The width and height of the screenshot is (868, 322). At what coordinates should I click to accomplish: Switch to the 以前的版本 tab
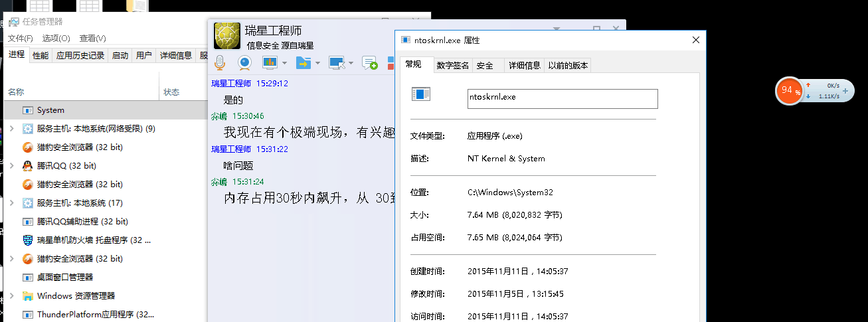[x=567, y=65]
